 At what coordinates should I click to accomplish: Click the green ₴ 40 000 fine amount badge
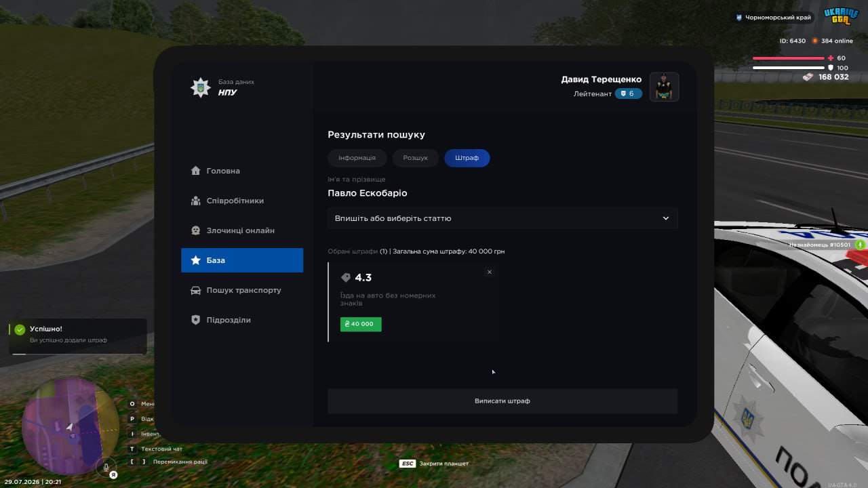361,324
